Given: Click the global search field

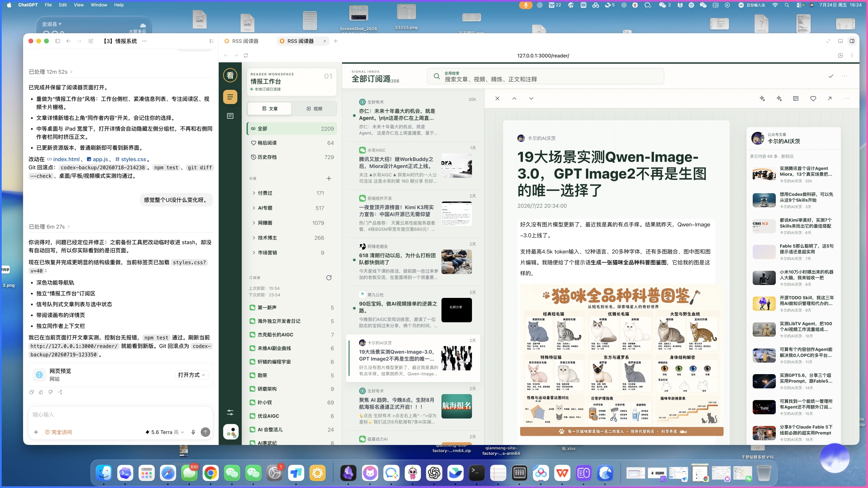Looking at the screenshot, I should (546, 76).
